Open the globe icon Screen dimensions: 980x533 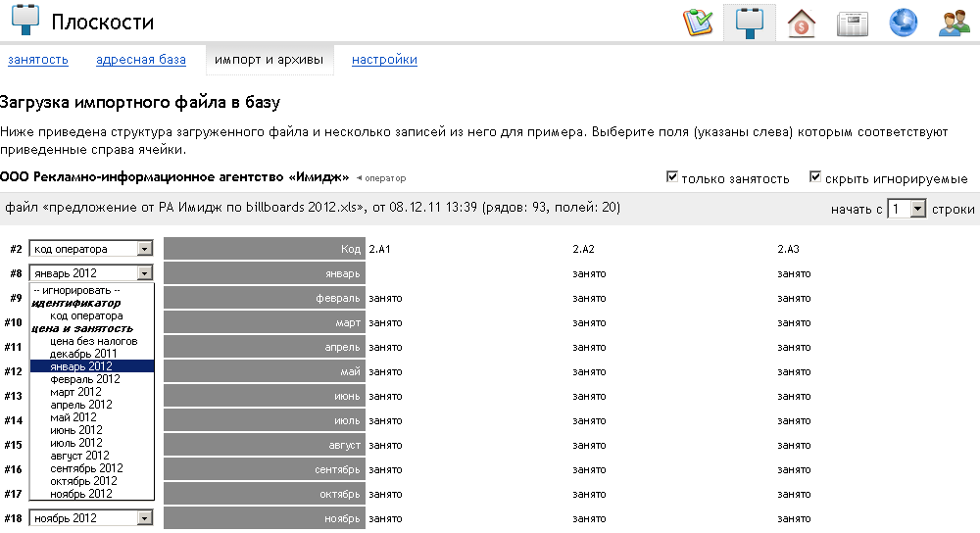(x=904, y=23)
